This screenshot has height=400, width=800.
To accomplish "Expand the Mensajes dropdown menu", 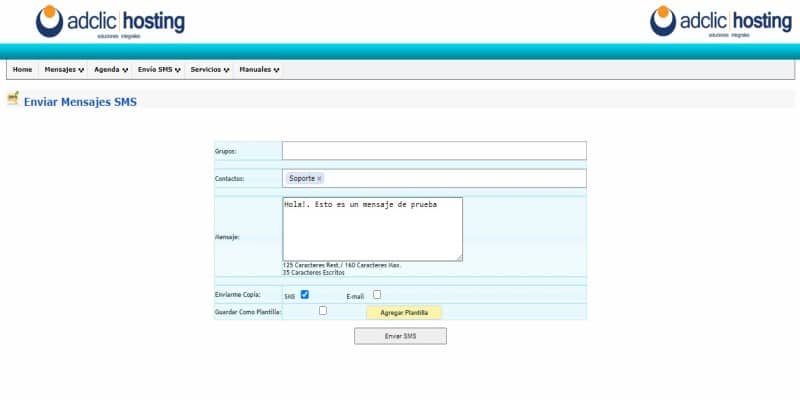I will click(64, 70).
